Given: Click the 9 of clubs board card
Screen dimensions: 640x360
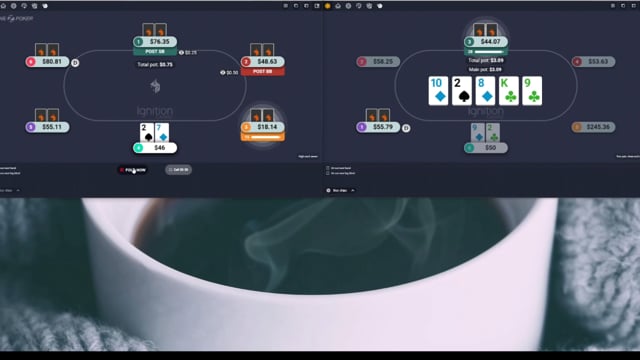Looking at the screenshot, I should point(532,91).
